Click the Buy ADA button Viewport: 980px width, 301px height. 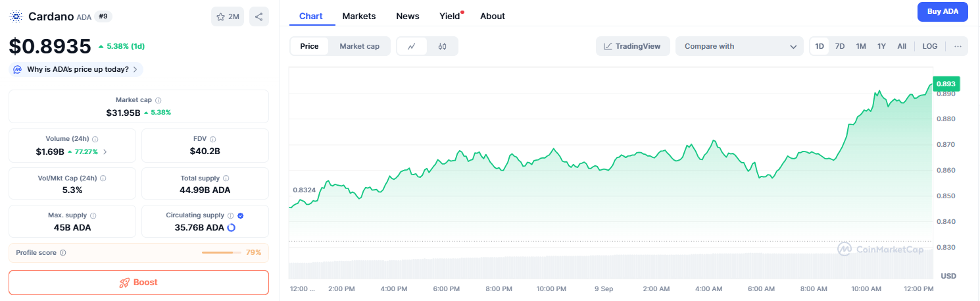coord(942,11)
